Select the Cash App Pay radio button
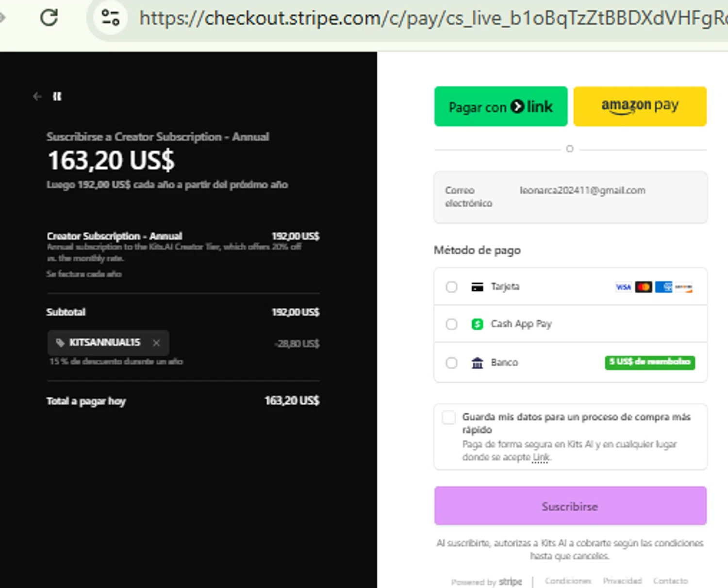Viewport: 728px width, 588px height. [451, 324]
